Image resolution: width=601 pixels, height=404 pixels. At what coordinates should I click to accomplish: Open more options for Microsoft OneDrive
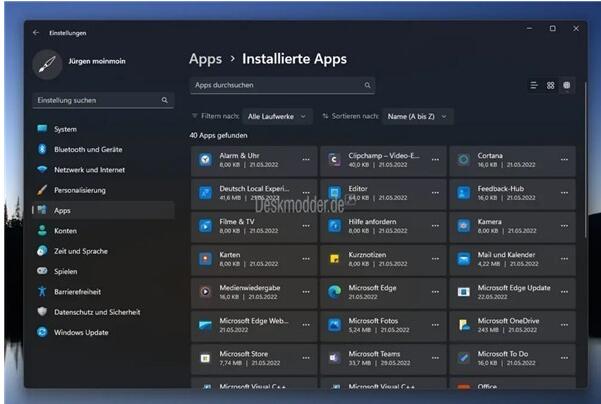point(564,325)
